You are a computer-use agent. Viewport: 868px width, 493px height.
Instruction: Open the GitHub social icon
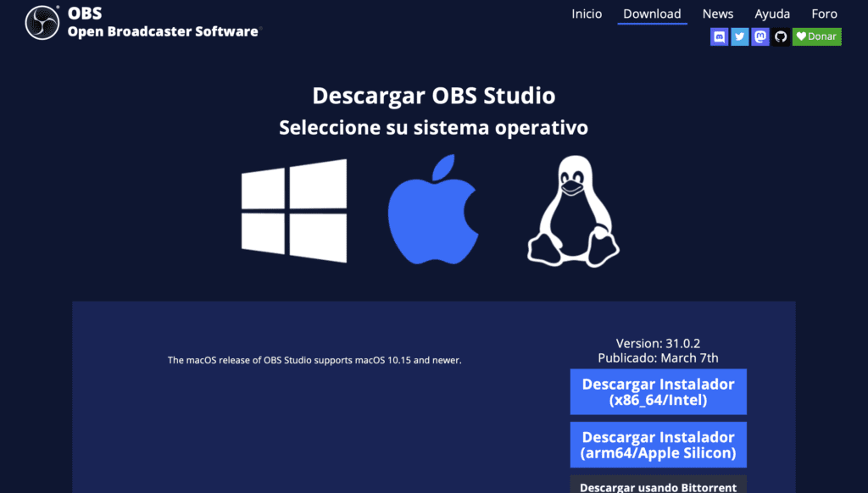781,37
